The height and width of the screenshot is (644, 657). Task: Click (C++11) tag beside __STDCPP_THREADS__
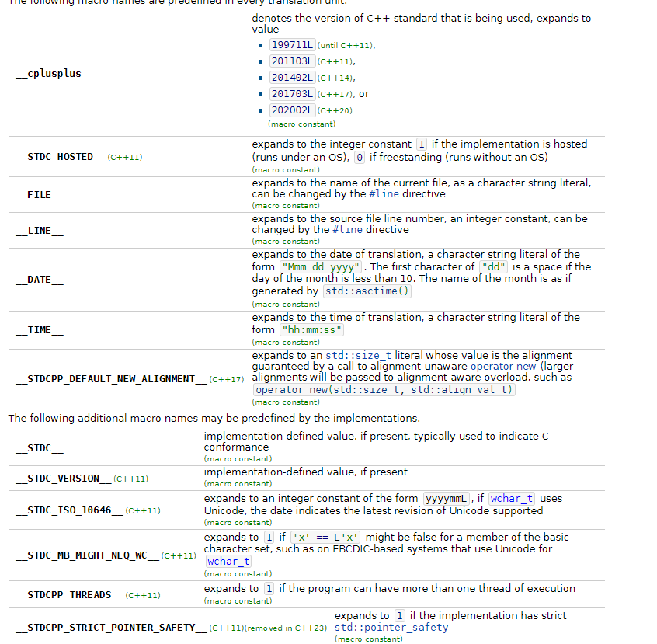(x=143, y=595)
